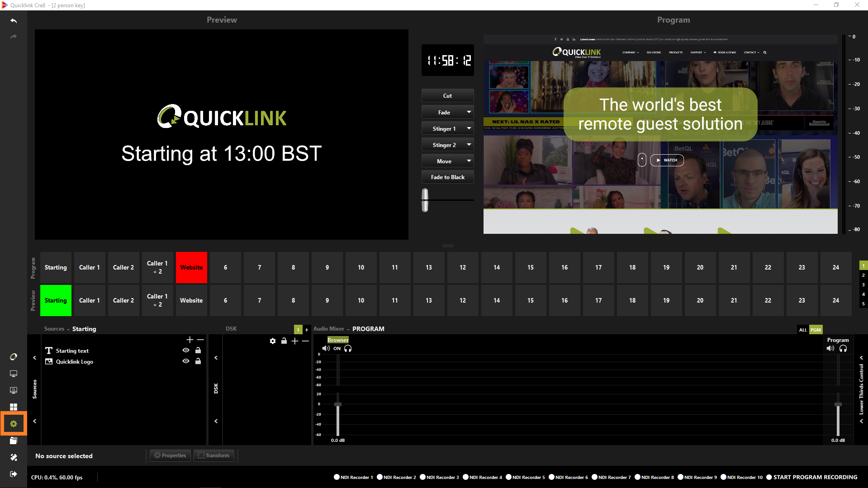This screenshot has height=488, width=868.
Task: Click the exit icon in the sidebar
Action: [14, 474]
